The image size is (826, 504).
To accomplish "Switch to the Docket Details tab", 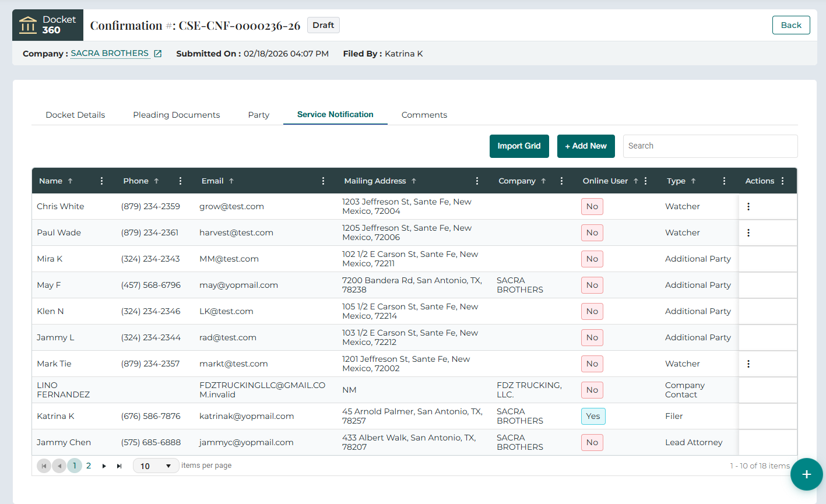I will click(x=75, y=115).
